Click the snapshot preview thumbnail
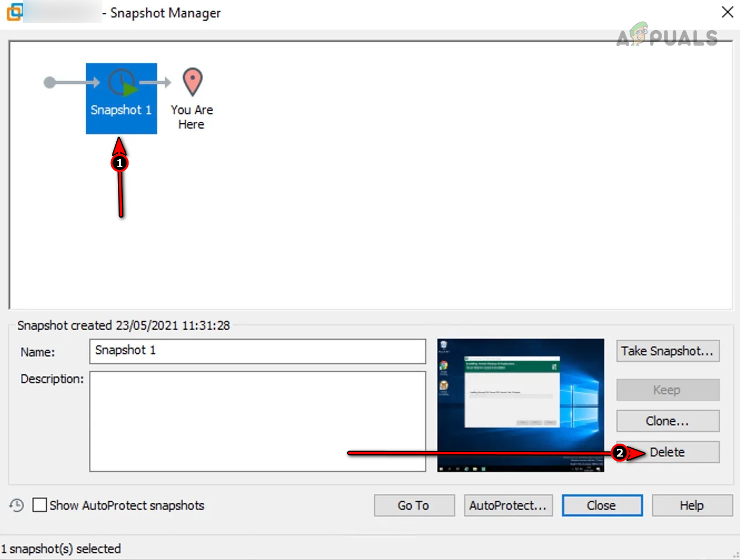740x560 pixels. [x=520, y=404]
